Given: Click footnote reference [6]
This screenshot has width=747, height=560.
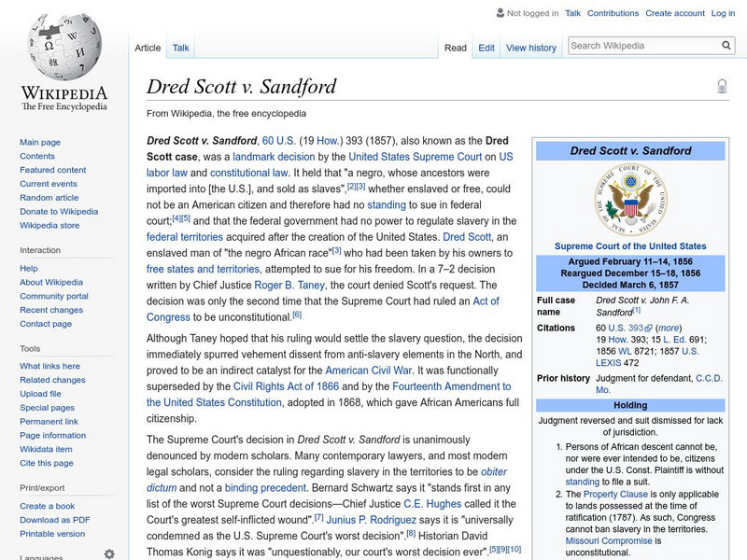Looking at the screenshot, I should (297, 315).
